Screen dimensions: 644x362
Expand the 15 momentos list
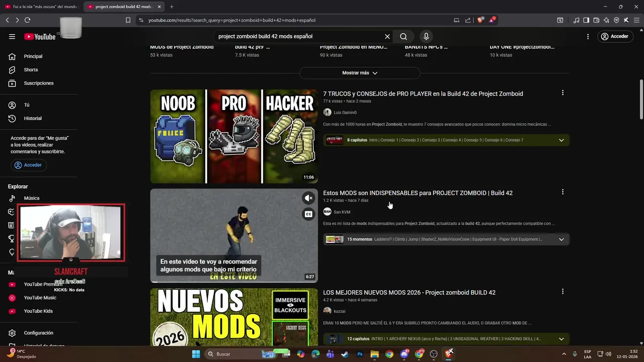click(561, 239)
